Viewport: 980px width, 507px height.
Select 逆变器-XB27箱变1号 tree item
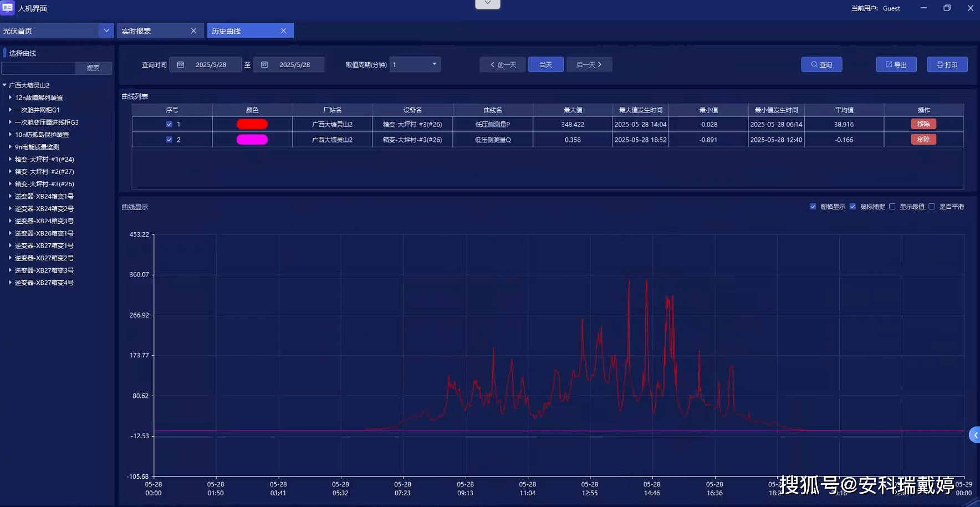click(x=44, y=245)
